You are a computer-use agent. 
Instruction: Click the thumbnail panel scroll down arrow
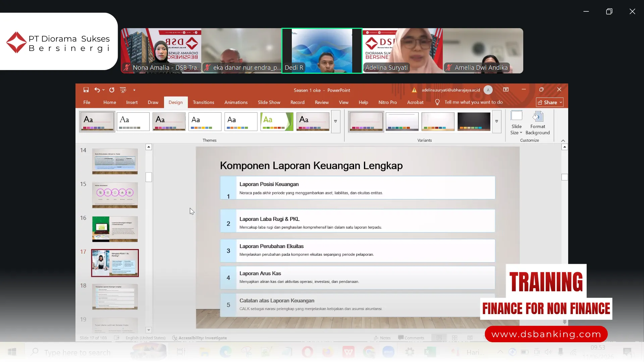coord(149,330)
